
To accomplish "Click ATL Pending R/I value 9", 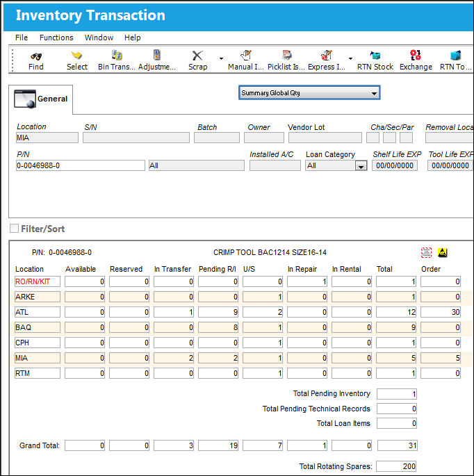I will (x=218, y=312).
